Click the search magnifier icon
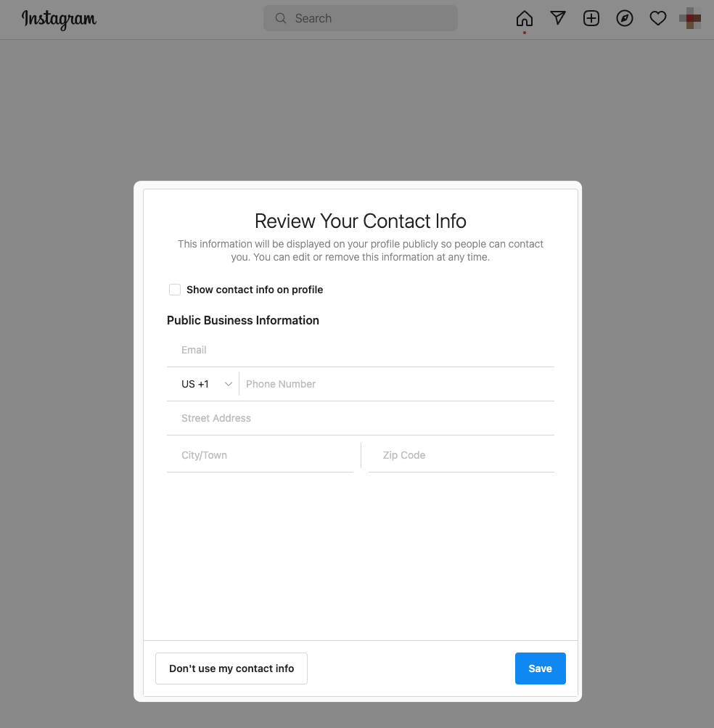Viewport: 714px width, 728px height. 281,18
